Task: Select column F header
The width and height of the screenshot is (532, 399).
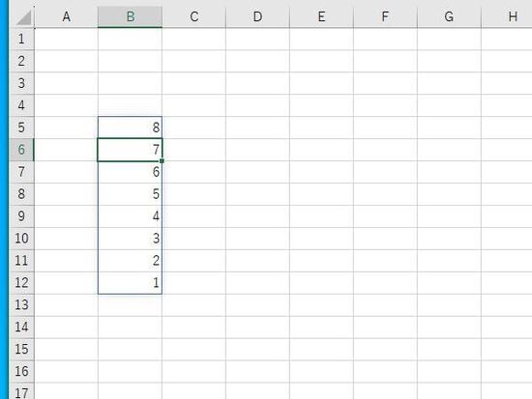Action: point(385,16)
